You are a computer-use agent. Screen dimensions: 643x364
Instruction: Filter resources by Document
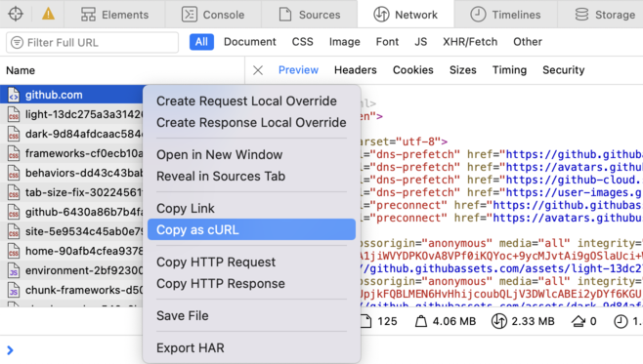250,42
